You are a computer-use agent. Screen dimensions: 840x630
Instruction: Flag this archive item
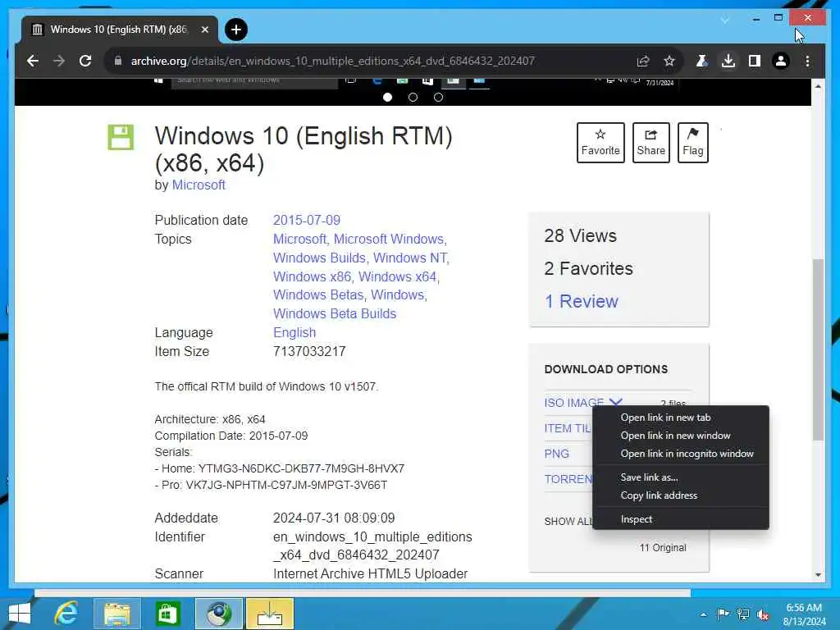point(692,143)
